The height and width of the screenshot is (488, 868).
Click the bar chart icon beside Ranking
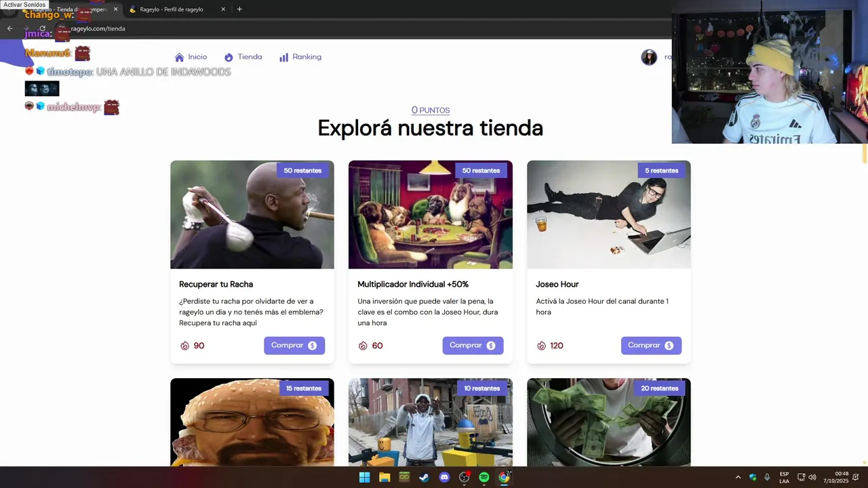pyautogui.click(x=283, y=58)
